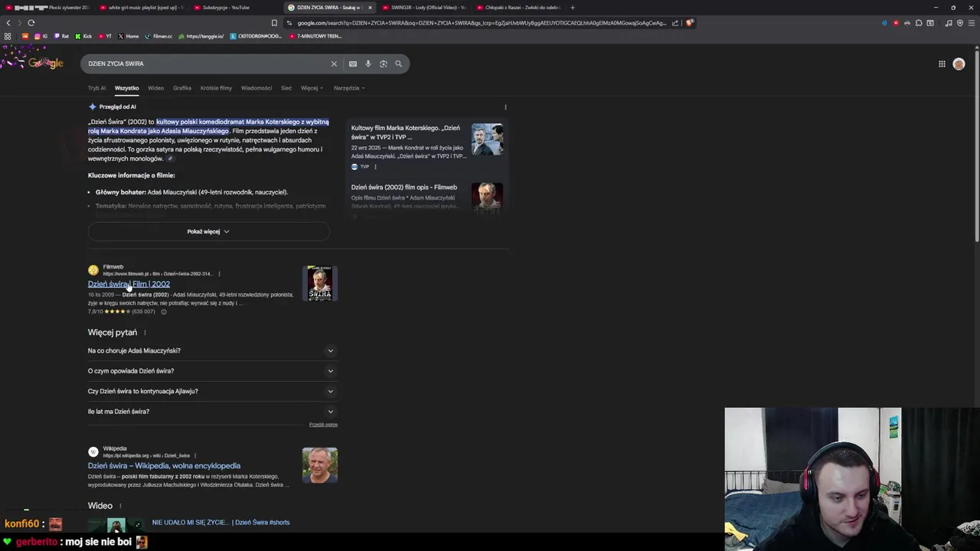Click the VPN shield icon in toolbar
This screenshot has width=980, height=551.
tap(960, 23)
